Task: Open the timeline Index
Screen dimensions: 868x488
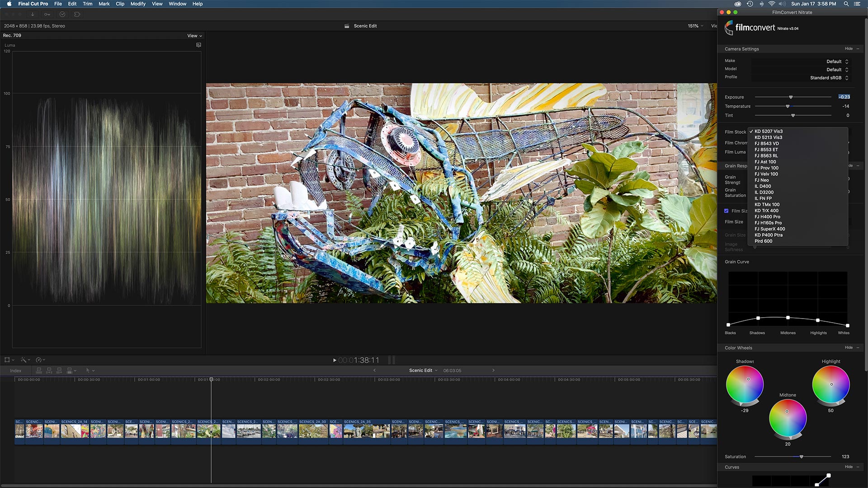Action: [x=16, y=371]
